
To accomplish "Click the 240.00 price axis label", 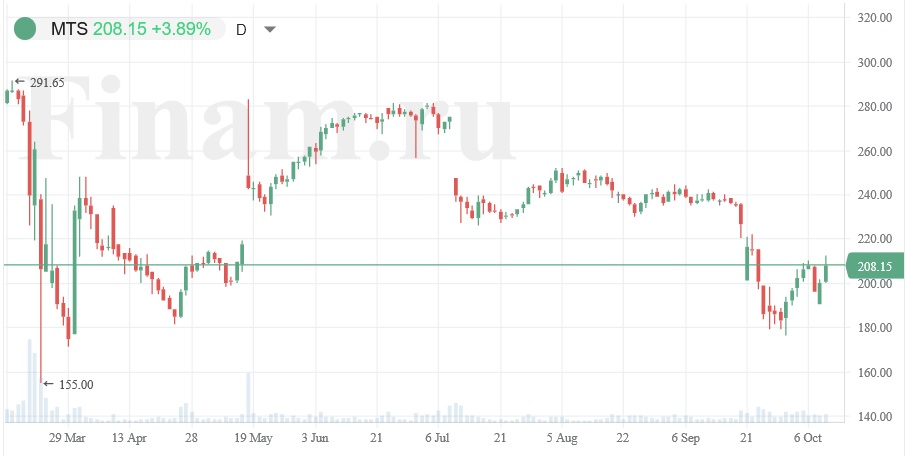I will point(874,195).
